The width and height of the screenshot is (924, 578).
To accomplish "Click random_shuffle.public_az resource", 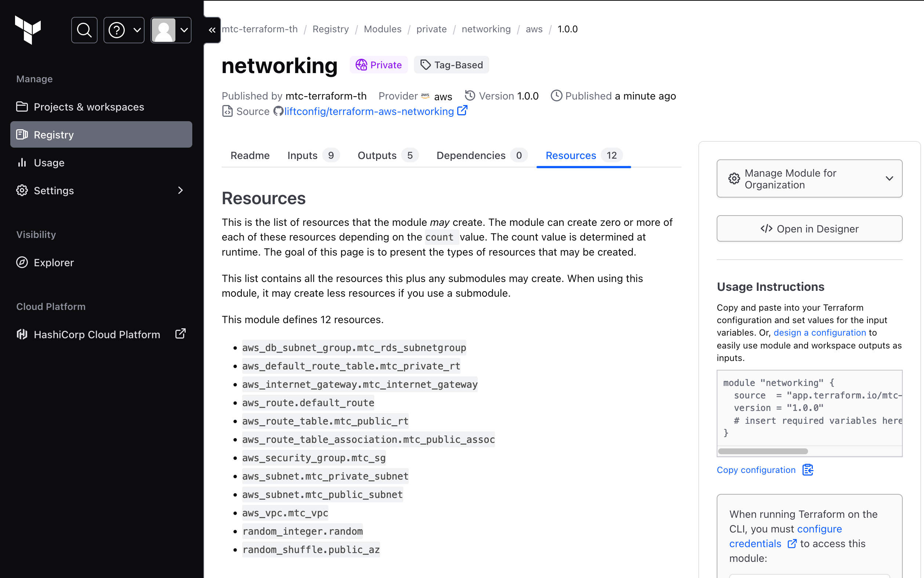I will pos(311,549).
